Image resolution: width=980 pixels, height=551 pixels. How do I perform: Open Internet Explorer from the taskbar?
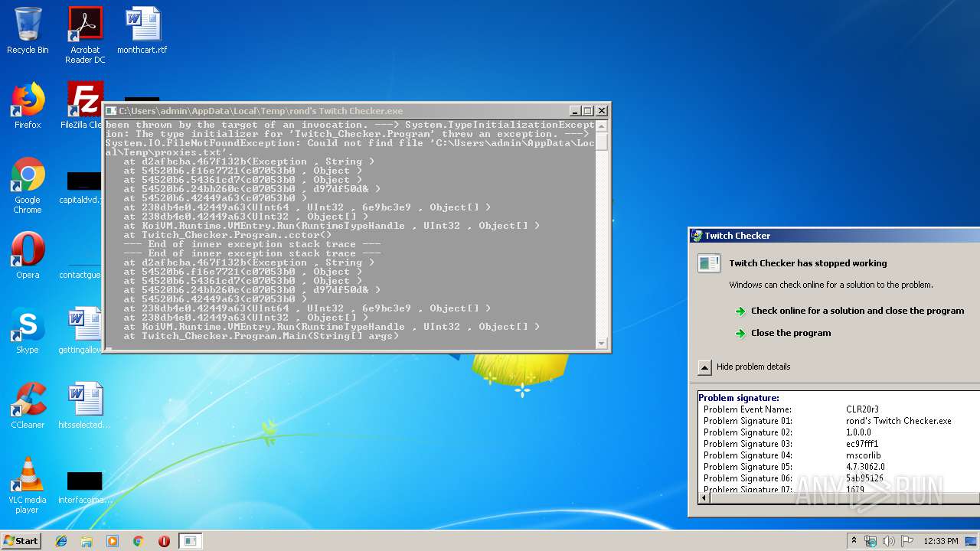point(61,541)
